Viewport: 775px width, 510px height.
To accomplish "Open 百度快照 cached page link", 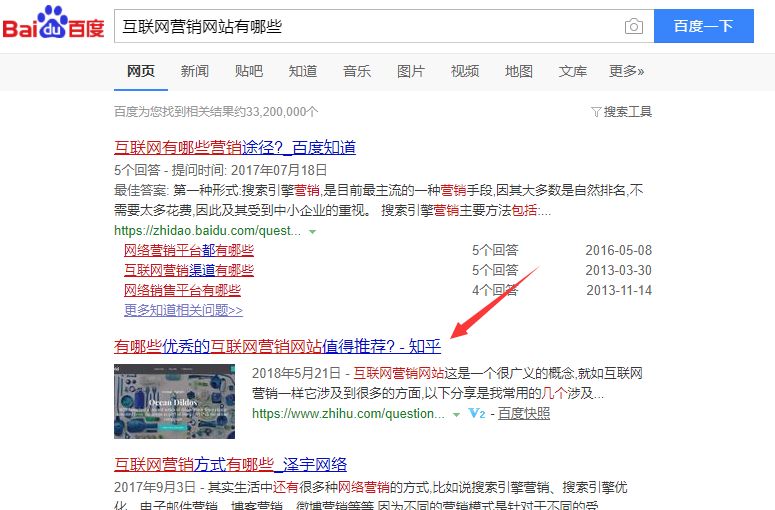I will [x=524, y=413].
